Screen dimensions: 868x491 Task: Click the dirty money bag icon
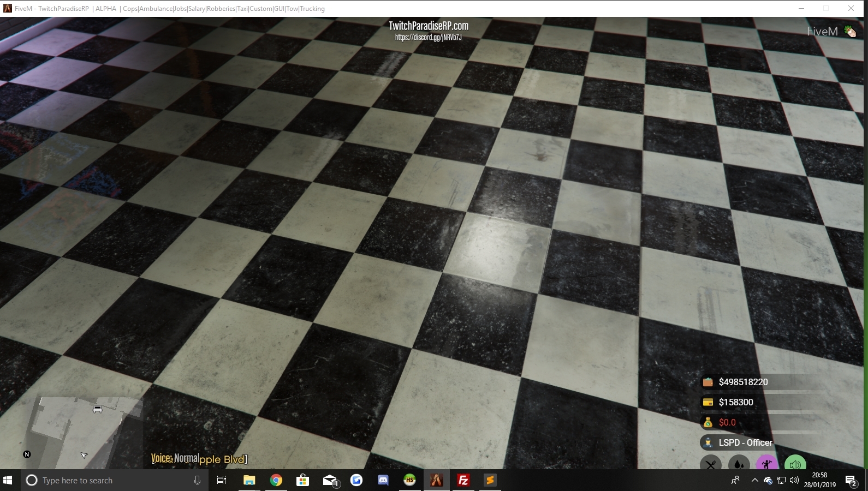(x=708, y=422)
